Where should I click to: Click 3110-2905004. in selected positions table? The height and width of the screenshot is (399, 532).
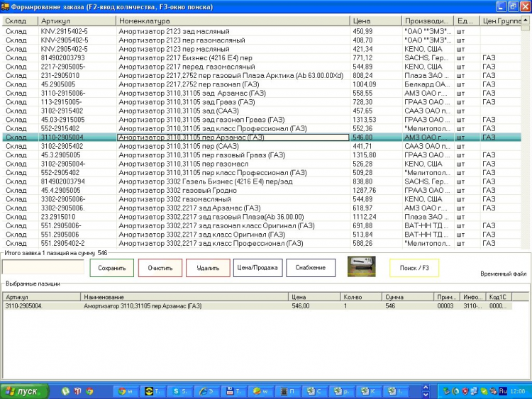pos(23,306)
